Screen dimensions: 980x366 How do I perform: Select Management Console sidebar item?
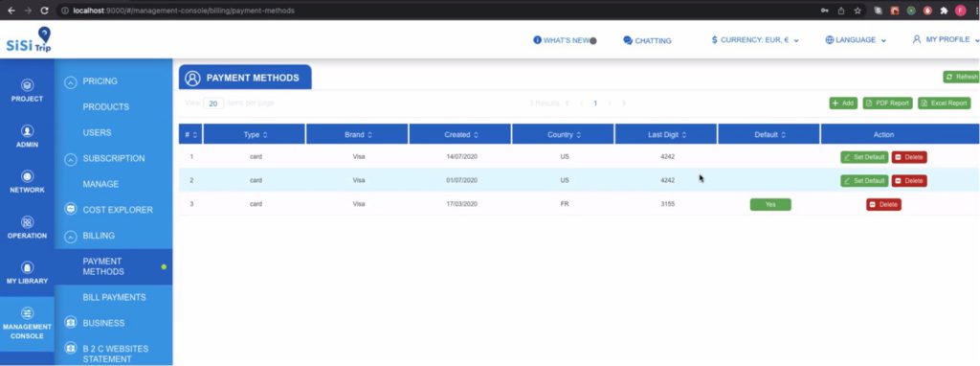point(27,323)
